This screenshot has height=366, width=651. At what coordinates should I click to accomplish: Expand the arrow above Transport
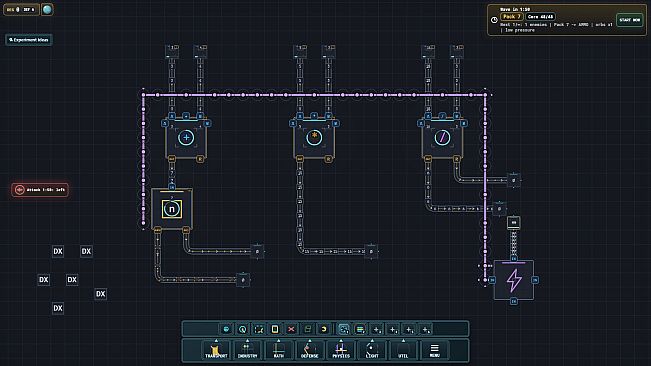[216, 341]
